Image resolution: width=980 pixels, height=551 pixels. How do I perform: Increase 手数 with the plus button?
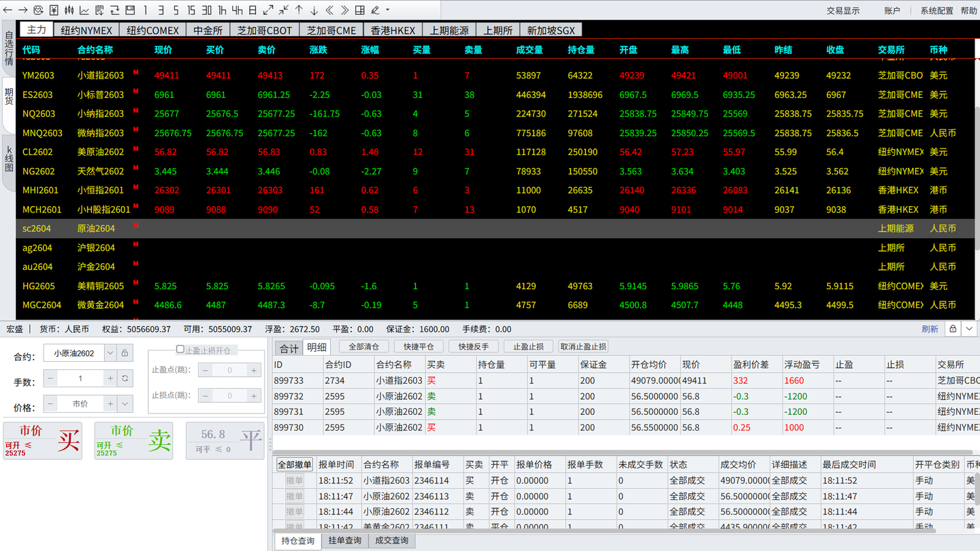[x=110, y=378]
